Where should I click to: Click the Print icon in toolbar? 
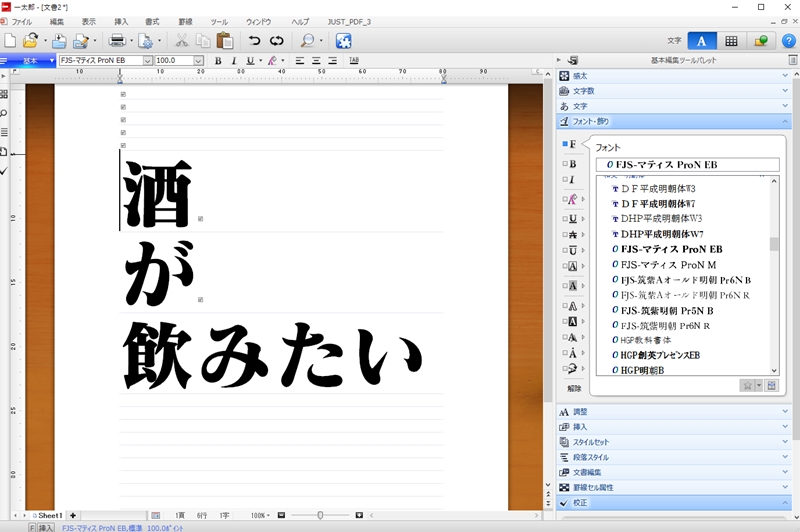(x=116, y=41)
